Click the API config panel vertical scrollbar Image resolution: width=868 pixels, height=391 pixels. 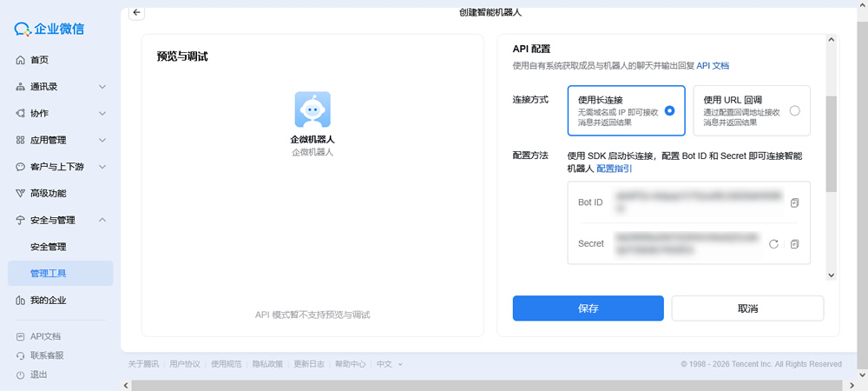[831, 143]
